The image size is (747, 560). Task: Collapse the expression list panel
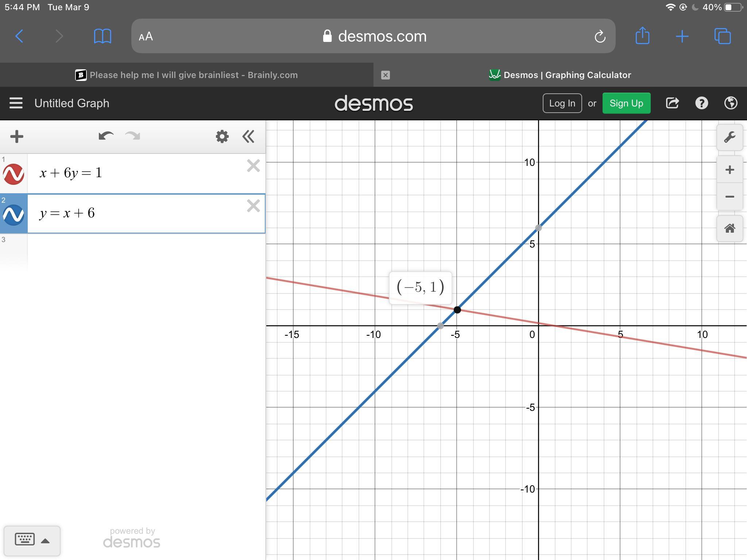tap(248, 137)
